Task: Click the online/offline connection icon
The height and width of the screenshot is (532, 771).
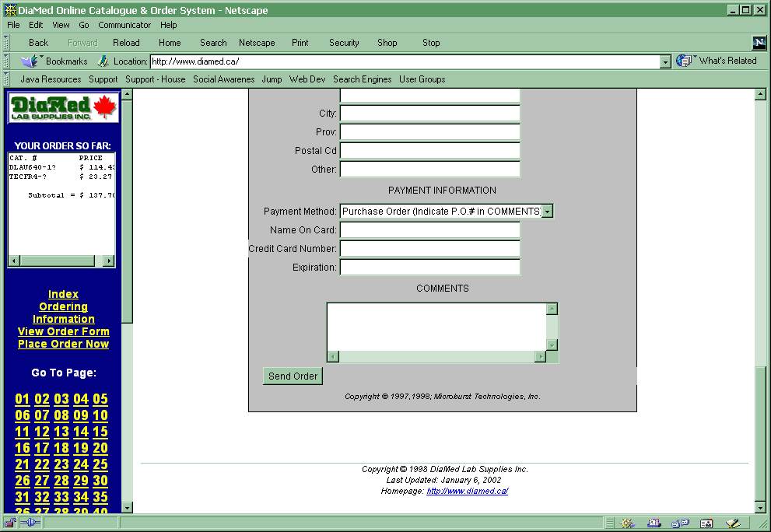Action: 30,523
